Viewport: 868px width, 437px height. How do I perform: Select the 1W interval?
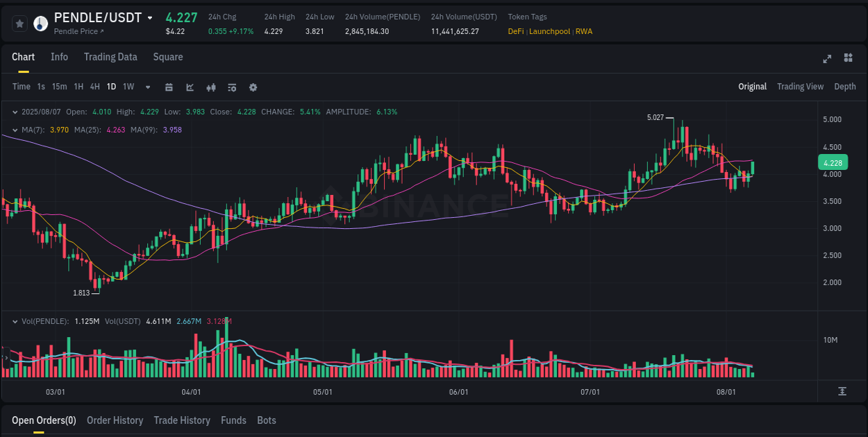click(x=128, y=87)
